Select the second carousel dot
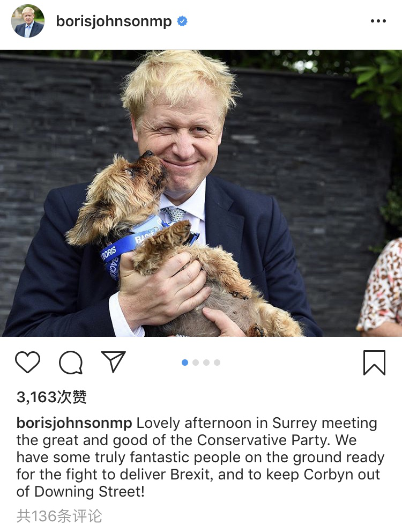 pos(196,363)
